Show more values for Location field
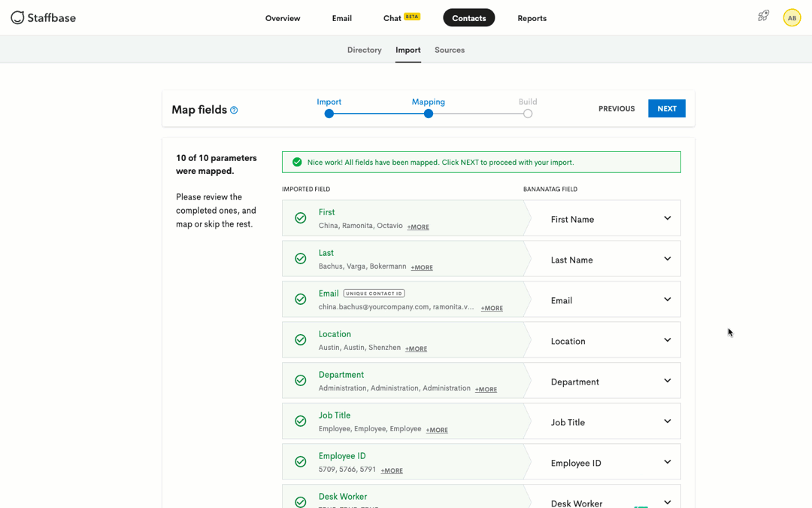This screenshot has height=508, width=812. [x=417, y=349]
